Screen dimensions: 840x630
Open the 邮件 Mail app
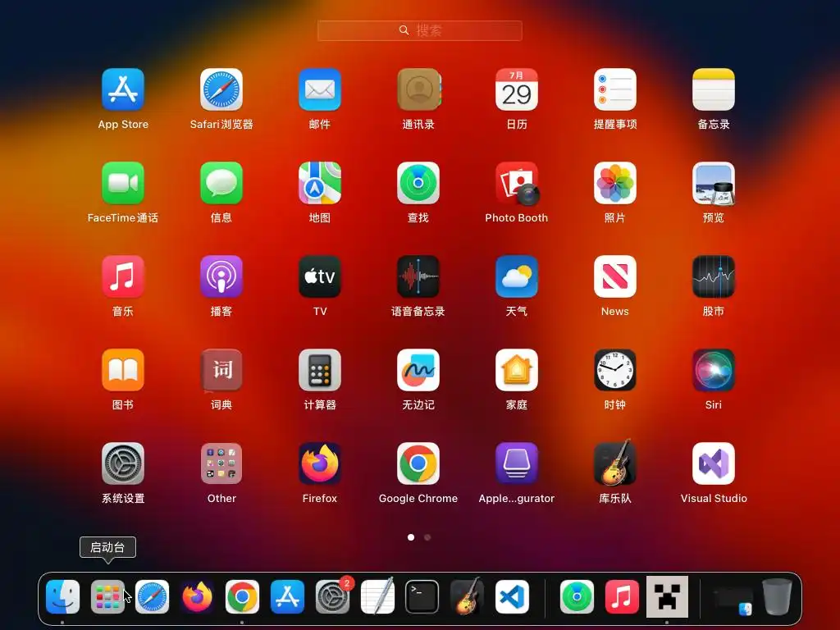click(x=320, y=89)
